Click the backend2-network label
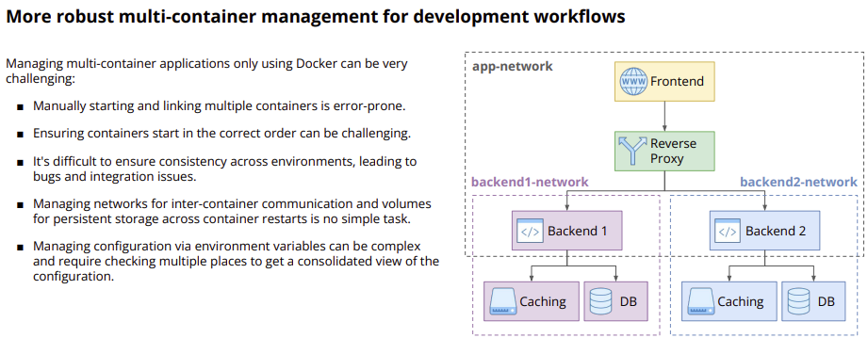Image resolution: width=868 pixels, height=354 pixels. [x=799, y=182]
